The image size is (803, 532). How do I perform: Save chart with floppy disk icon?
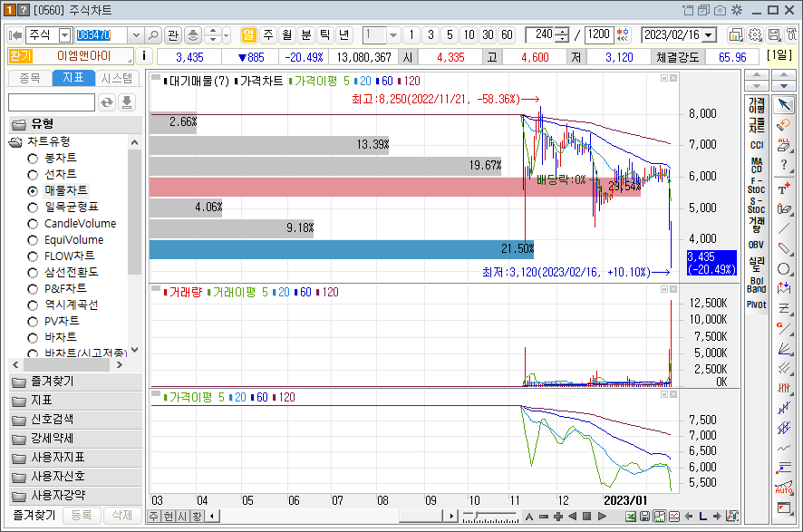click(x=644, y=516)
